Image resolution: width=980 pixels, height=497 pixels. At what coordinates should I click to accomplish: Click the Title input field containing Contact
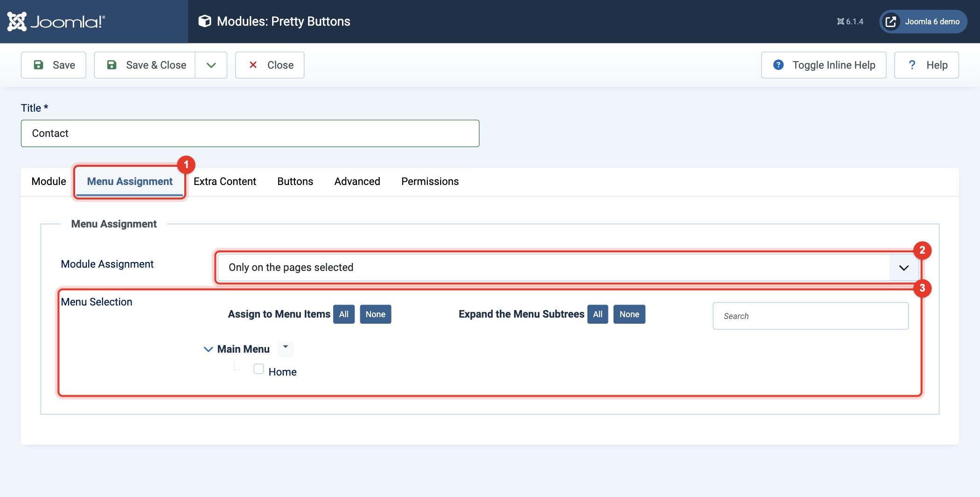250,134
